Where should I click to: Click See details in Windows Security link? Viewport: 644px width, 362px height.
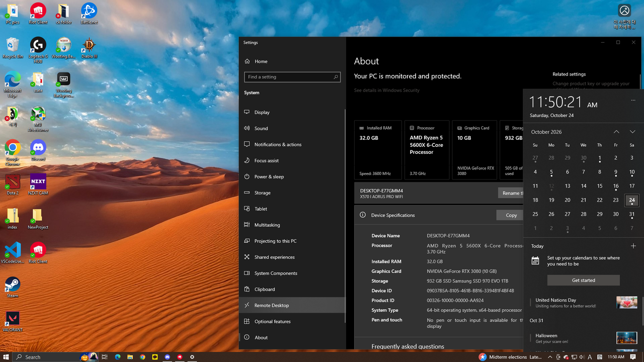tap(387, 90)
